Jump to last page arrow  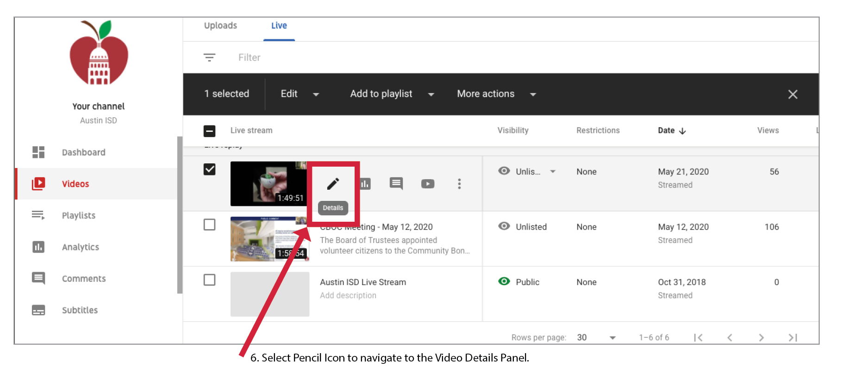(x=793, y=337)
